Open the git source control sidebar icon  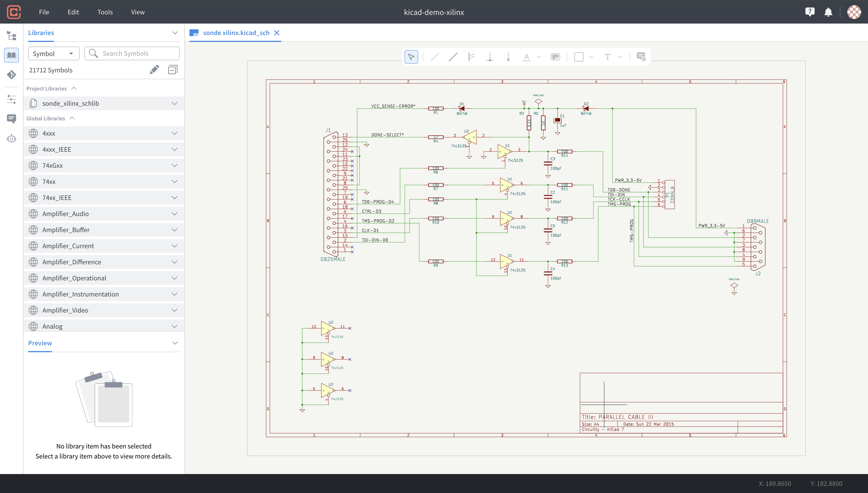[x=11, y=74]
